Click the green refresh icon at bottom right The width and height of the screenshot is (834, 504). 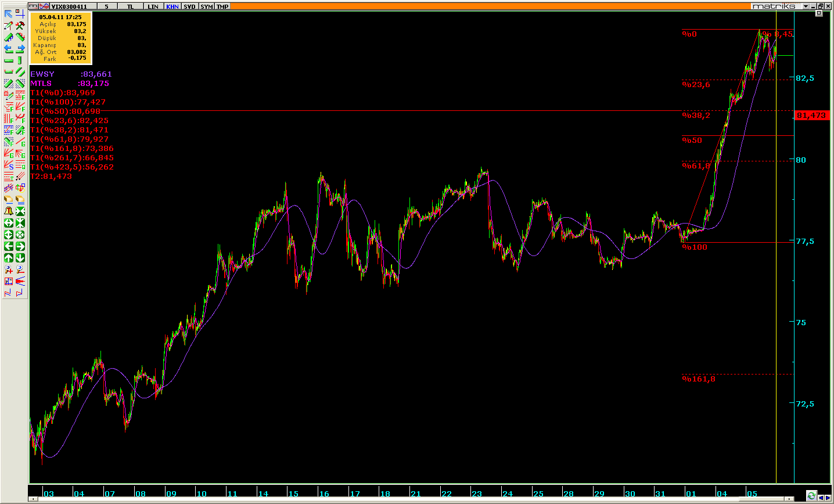pyautogui.click(x=811, y=495)
